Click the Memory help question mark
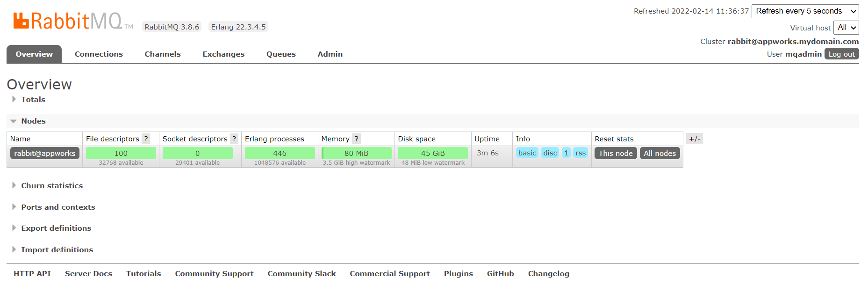The width and height of the screenshot is (868, 293). pos(356,139)
